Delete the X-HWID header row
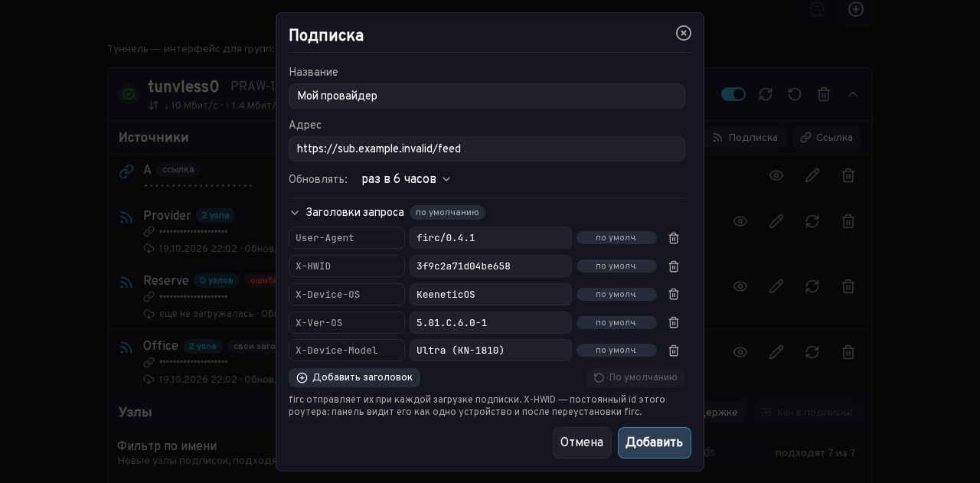The height and width of the screenshot is (483, 980). coord(674,266)
